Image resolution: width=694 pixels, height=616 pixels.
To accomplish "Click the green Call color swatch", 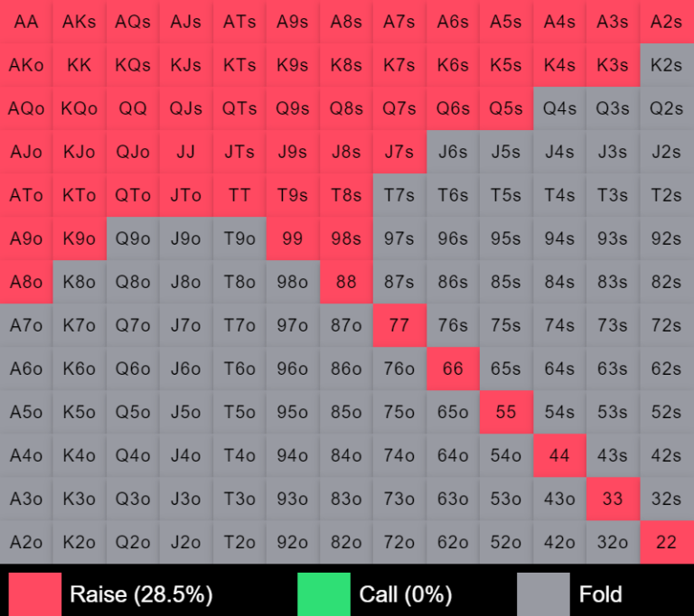I will coord(324,593).
